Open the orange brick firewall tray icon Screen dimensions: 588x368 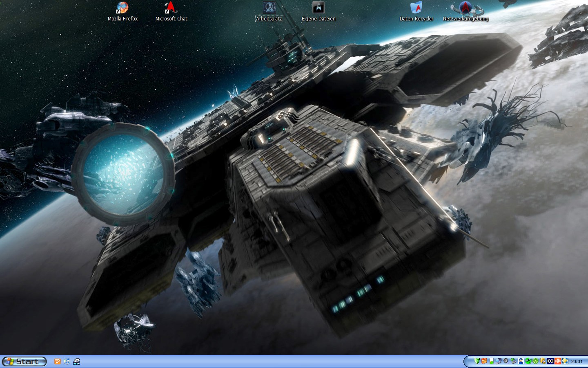tap(484, 361)
